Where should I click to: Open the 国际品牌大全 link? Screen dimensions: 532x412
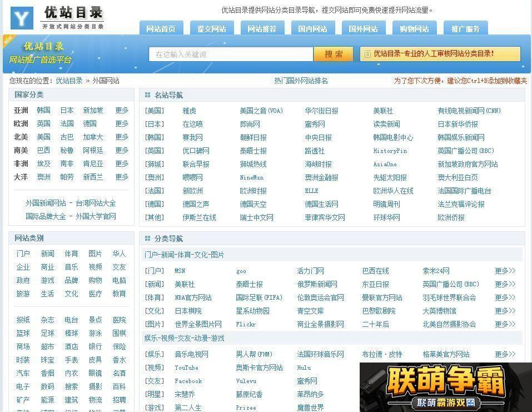click(46, 216)
